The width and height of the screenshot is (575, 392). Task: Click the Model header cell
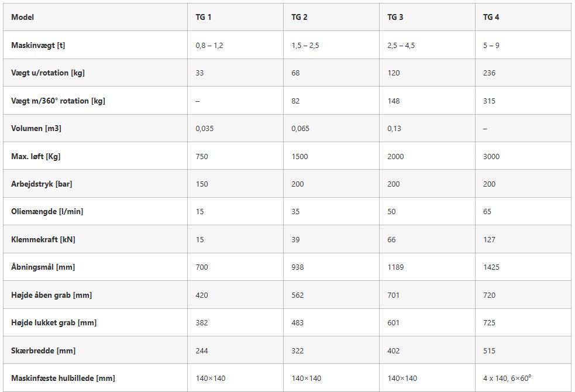(x=23, y=17)
